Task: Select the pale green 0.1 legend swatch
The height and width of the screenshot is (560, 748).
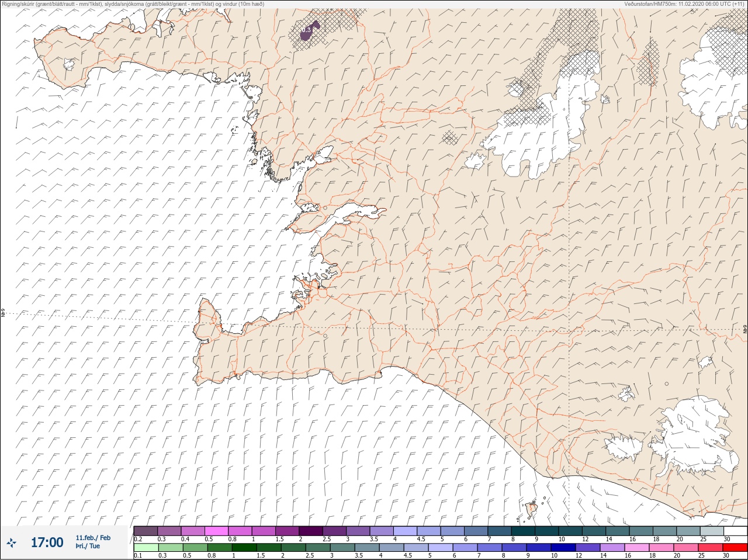Action: [146, 548]
